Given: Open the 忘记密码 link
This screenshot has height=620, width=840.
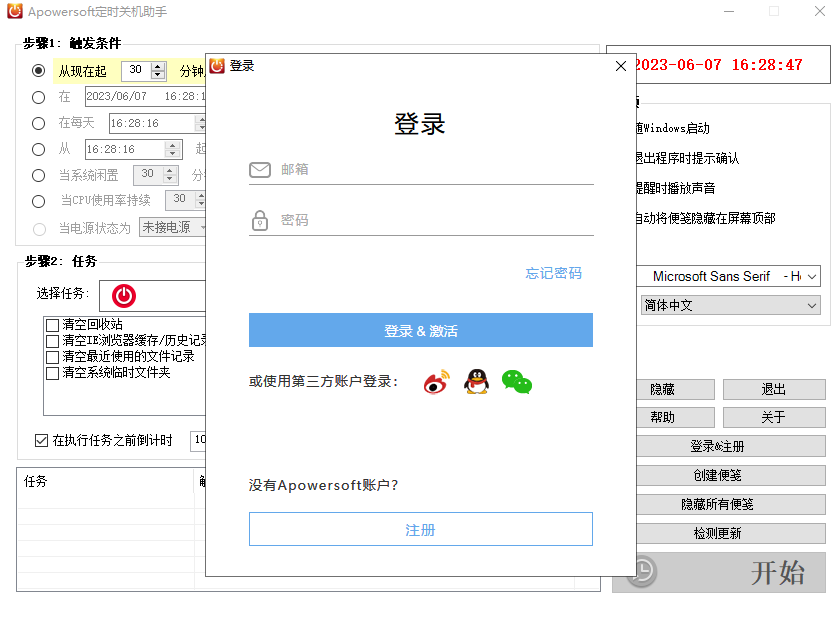Looking at the screenshot, I should pyautogui.click(x=553, y=273).
